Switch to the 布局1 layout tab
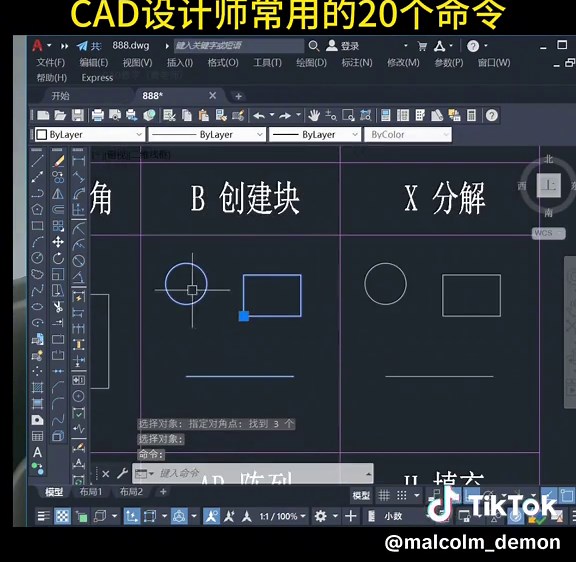This screenshot has width=576, height=562. (91, 492)
